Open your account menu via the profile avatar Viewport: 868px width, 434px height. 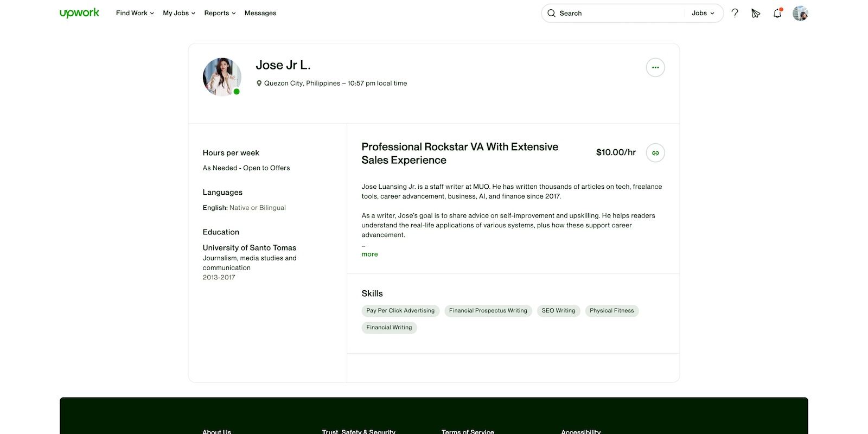(799, 13)
